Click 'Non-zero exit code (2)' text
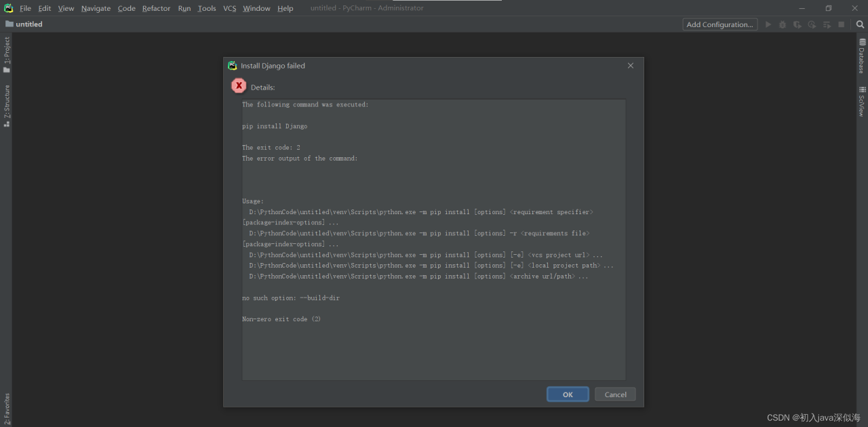This screenshot has width=868, height=427. [x=281, y=319]
